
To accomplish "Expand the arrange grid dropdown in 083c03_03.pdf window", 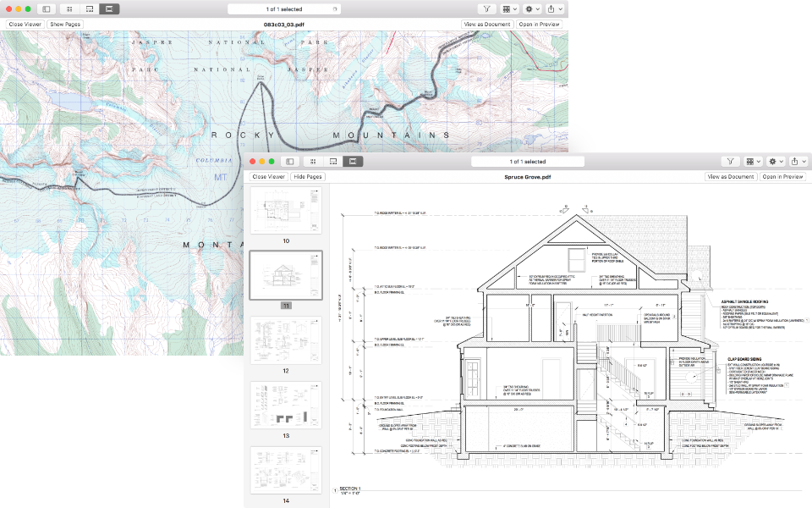I will (x=509, y=8).
